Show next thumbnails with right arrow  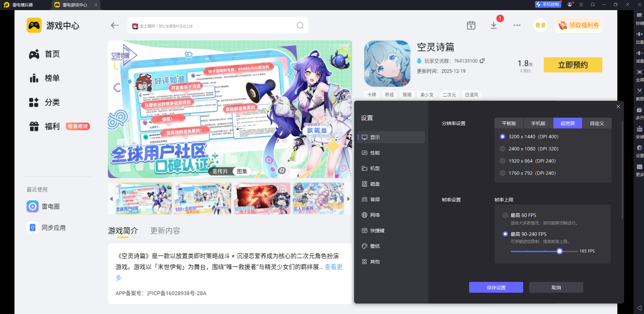349,199
